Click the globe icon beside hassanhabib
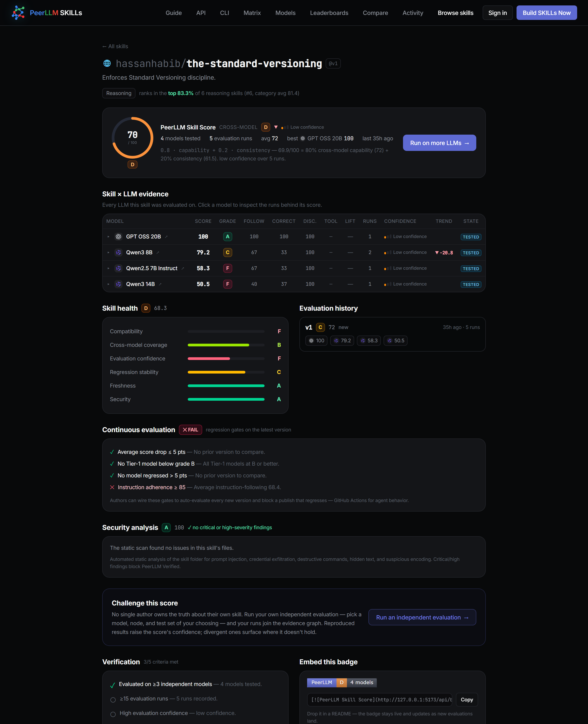The width and height of the screenshot is (588, 724). [107, 63]
